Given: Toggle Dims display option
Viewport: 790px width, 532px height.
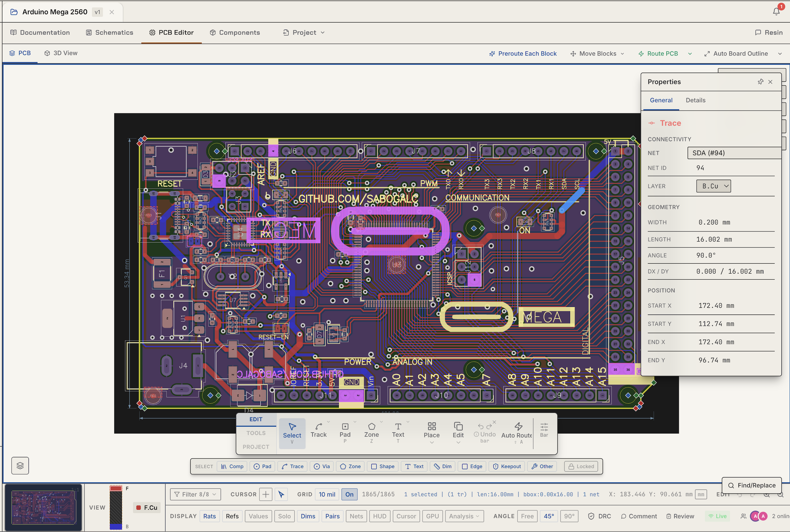Looking at the screenshot, I should 308,516.
